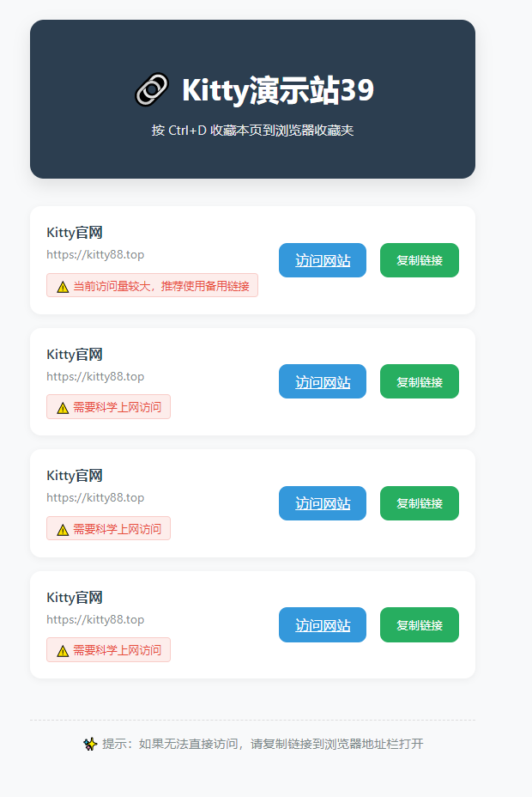Image resolution: width=532 pixels, height=797 pixels.
Task: Open 访问网站 in the fourth Kitty官网 card
Action: 323,624
